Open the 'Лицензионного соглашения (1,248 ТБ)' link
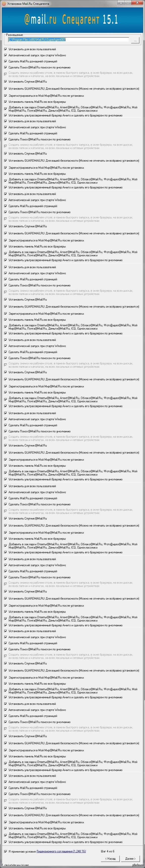Image resolution: width=145 pixels, height=868 pixels. click(61, 852)
